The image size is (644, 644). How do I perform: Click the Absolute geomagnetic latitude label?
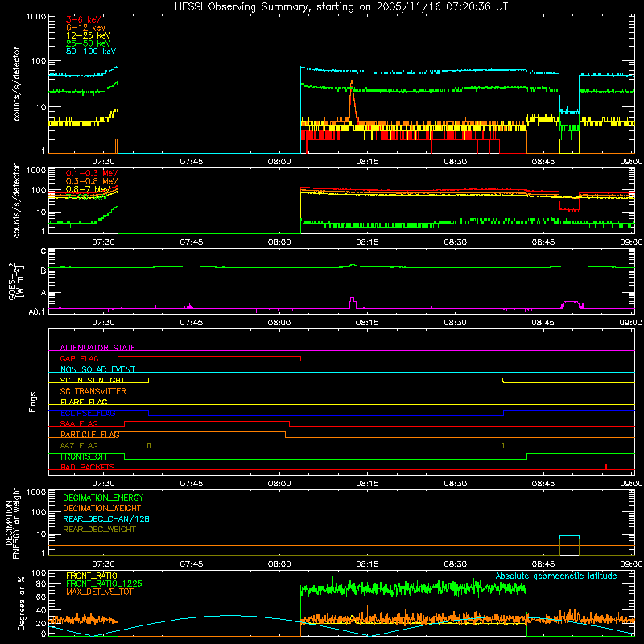(x=556, y=576)
